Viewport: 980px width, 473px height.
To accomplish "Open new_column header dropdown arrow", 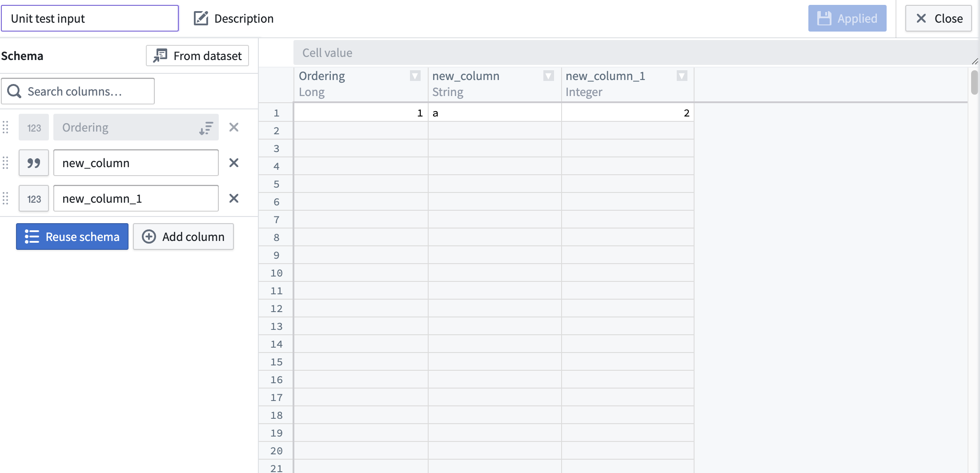I will (549, 76).
